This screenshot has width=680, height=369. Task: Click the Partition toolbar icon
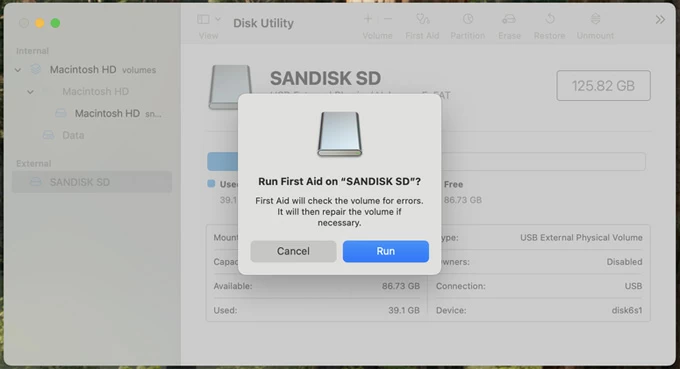[x=468, y=19]
